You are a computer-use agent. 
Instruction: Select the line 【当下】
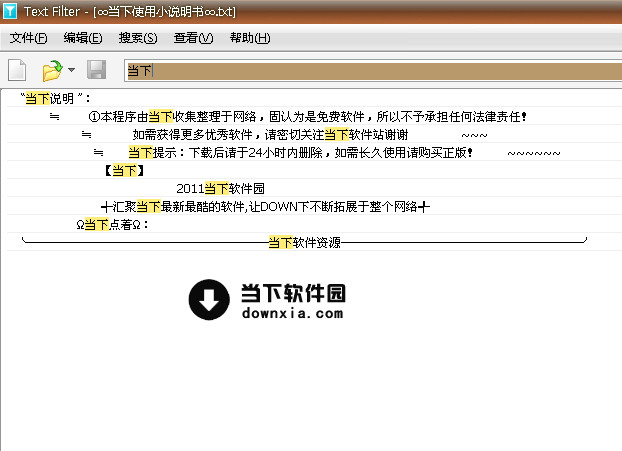(x=315, y=171)
